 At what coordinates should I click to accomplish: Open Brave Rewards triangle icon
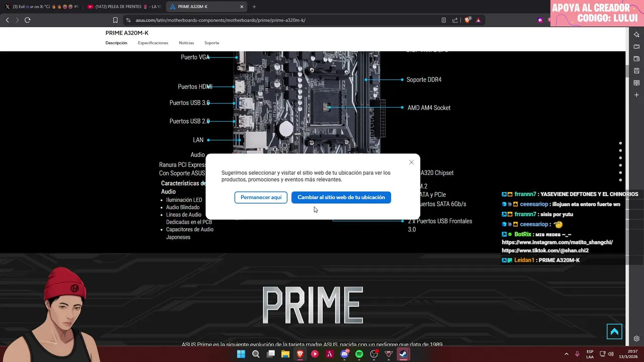coord(478,20)
